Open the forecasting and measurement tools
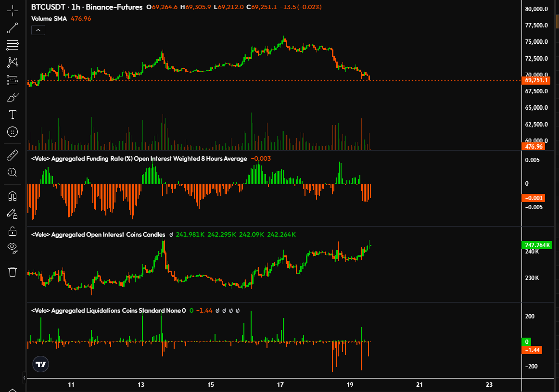 pos(13,80)
